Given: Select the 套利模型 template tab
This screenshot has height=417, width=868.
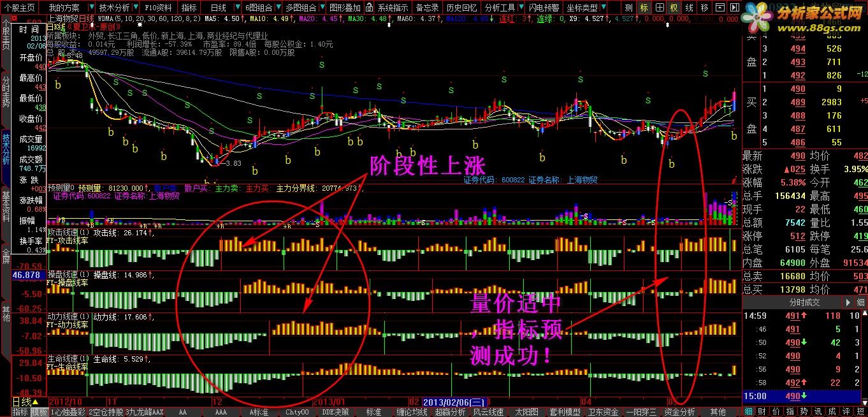Looking at the screenshot, I should [565, 412].
